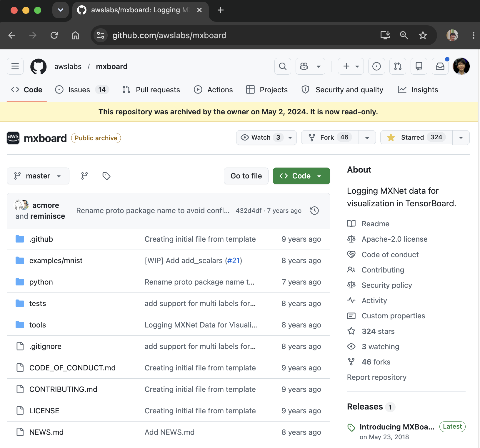Open the GitHub homepage via Octocat logo

[x=39, y=66]
